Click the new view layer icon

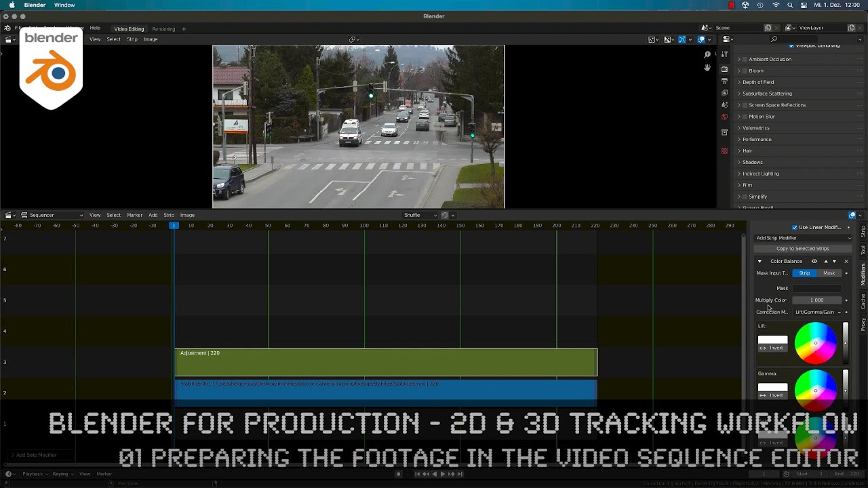point(851,28)
